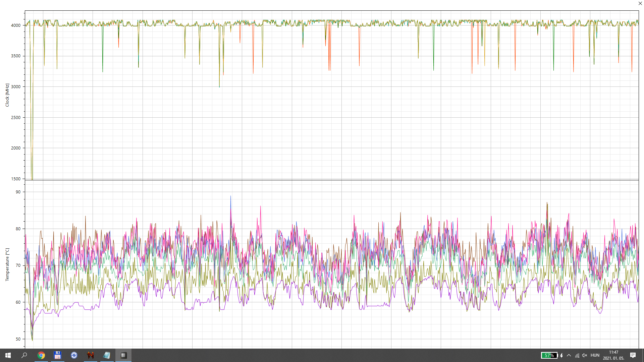Open the blue floppy disk app
The height and width of the screenshot is (362, 644).
[58, 355]
